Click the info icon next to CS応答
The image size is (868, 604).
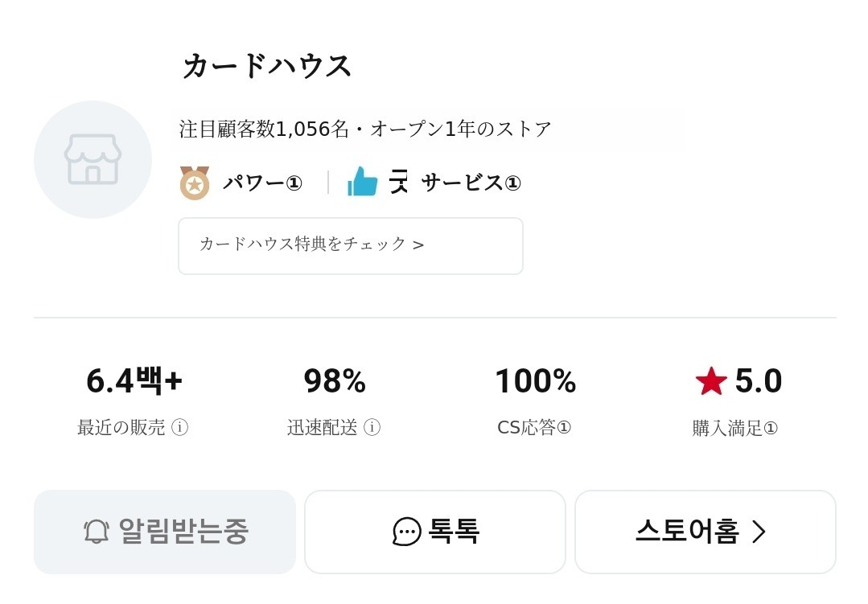point(564,427)
